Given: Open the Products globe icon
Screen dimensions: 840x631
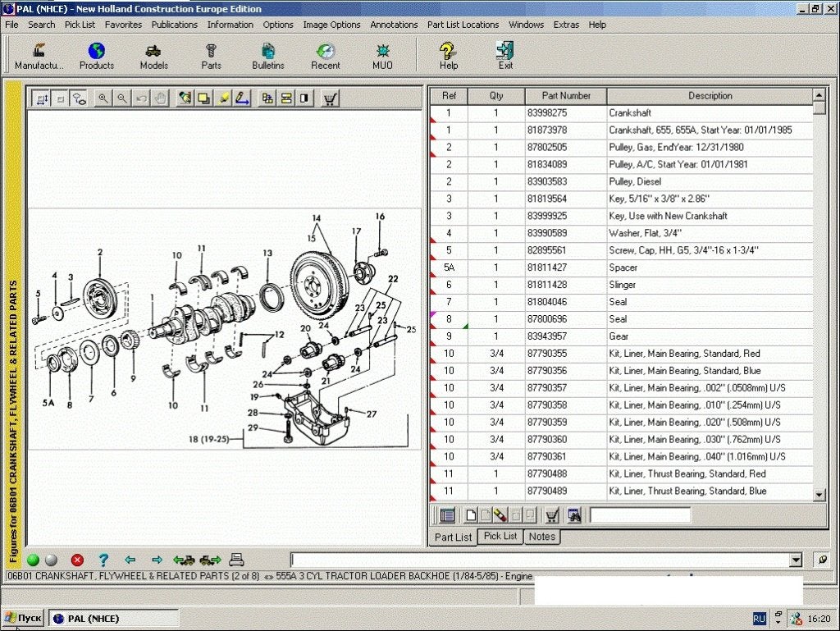Looking at the screenshot, I should [97, 56].
